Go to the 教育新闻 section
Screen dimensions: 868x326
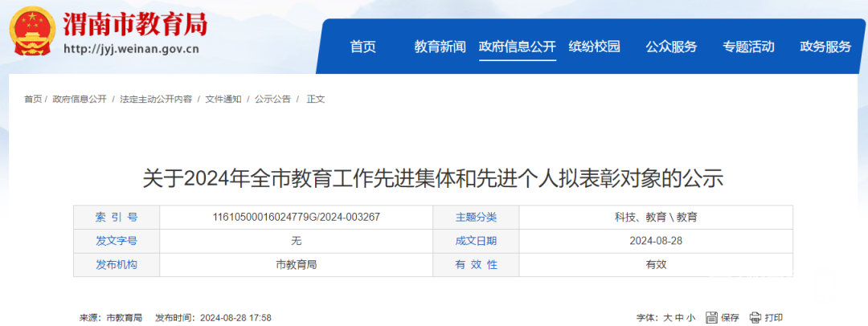tap(440, 47)
